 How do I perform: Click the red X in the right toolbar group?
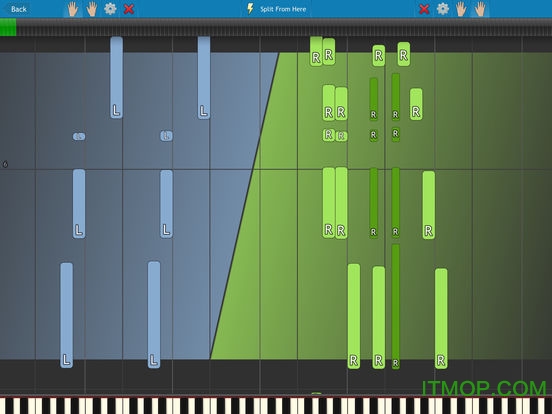pyautogui.click(x=424, y=9)
